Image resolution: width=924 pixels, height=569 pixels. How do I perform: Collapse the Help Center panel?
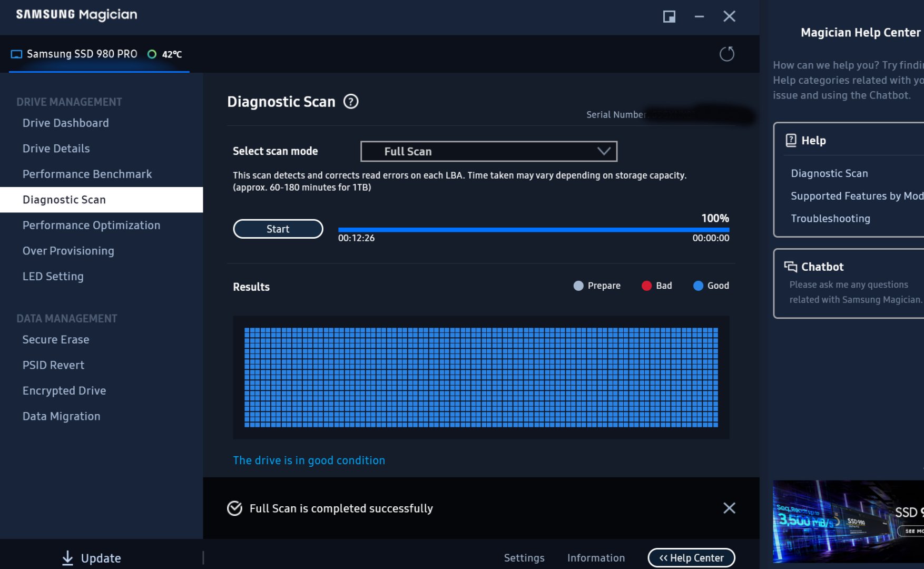[692, 558]
